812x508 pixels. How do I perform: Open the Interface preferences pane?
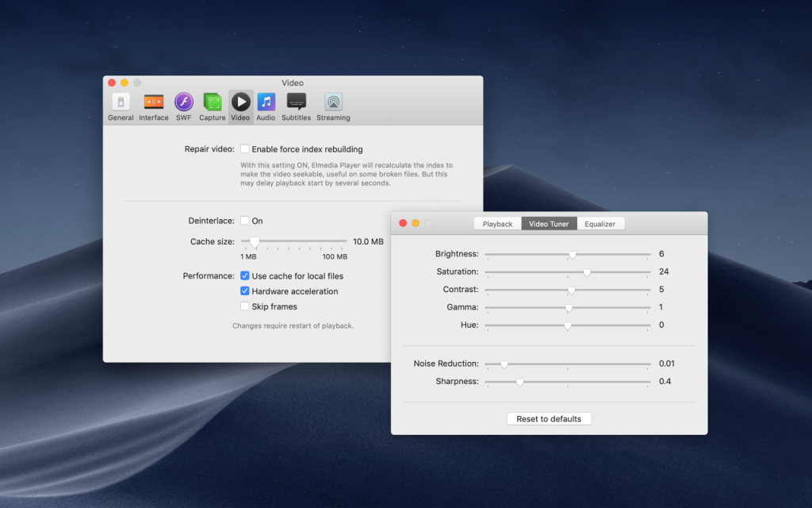(x=154, y=107)
